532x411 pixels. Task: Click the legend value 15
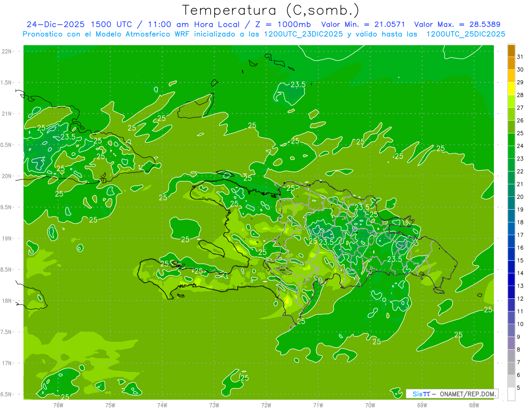point(520,260)
